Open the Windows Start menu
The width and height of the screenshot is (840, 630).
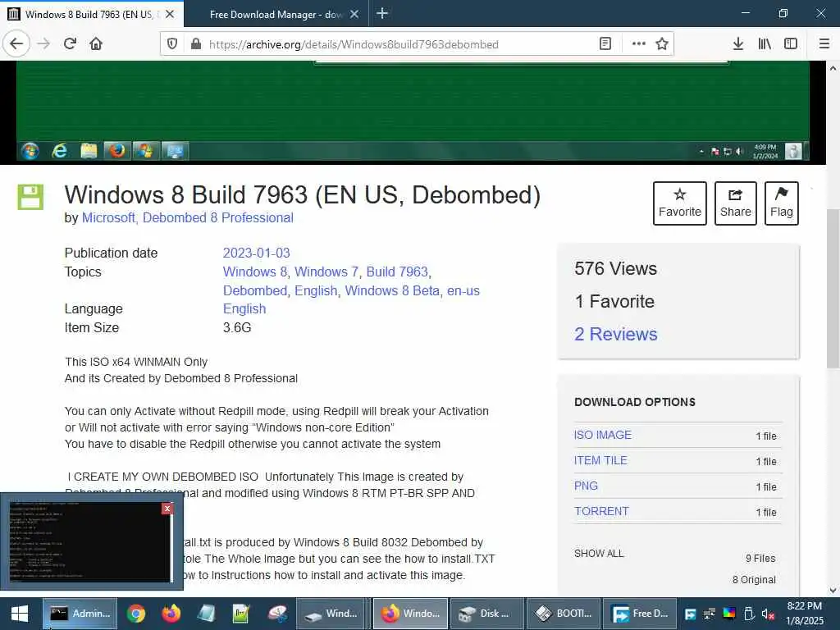point(20,614)
